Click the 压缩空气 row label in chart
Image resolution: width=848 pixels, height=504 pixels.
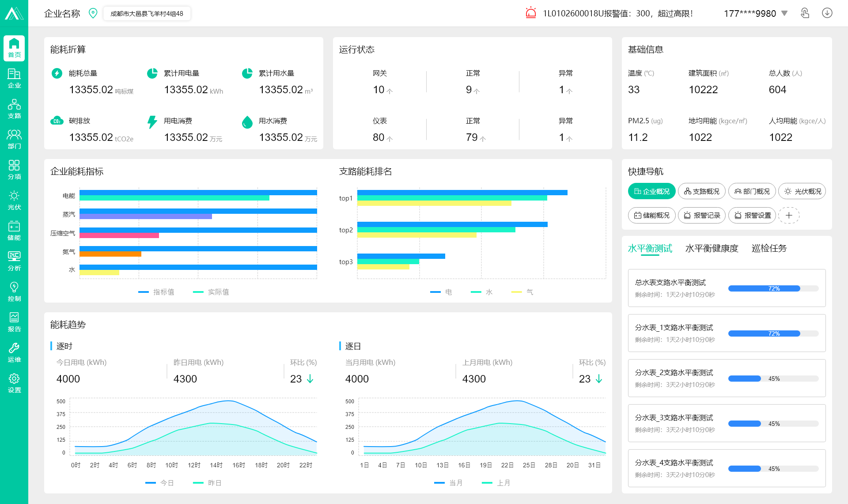point(63,233)
